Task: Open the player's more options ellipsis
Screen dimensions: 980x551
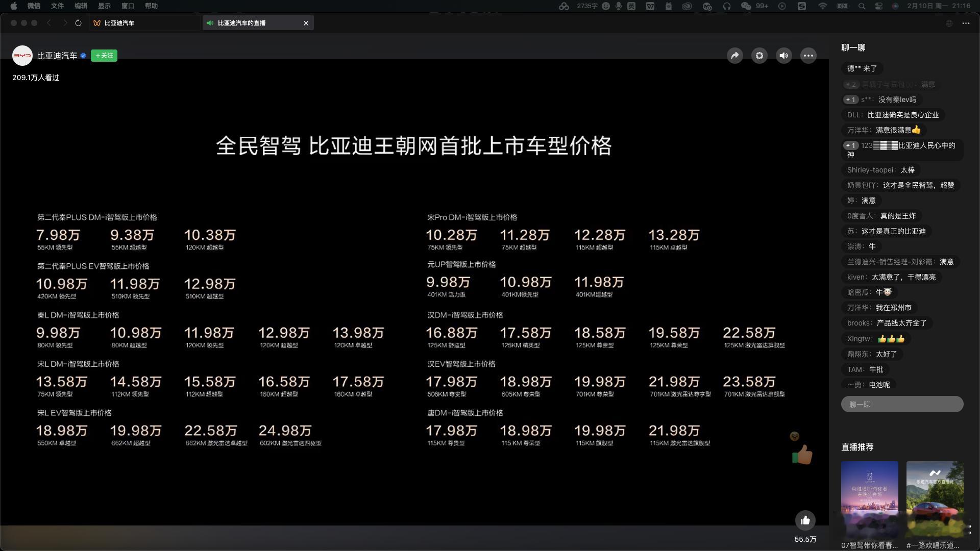Action: coord(808,56)
